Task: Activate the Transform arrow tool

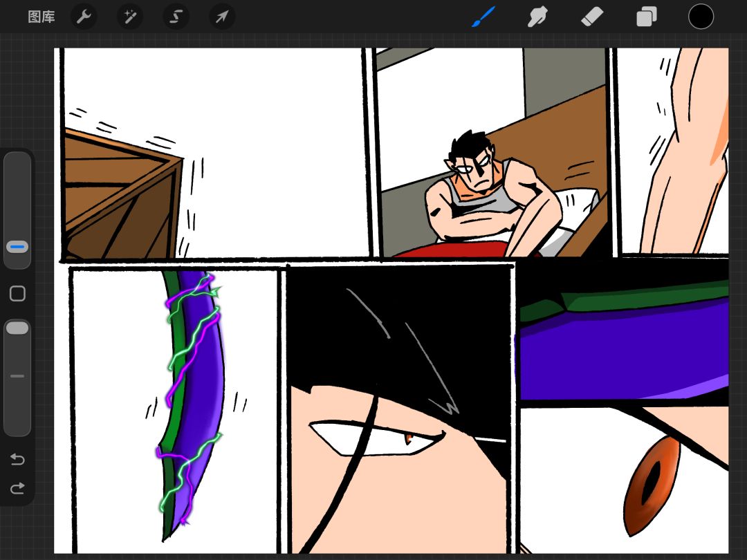Action: click(221, 17)
